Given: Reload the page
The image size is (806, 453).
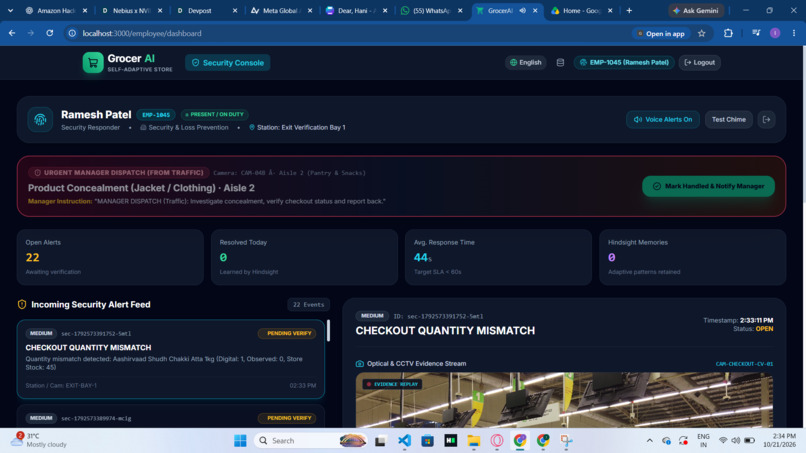Looking at the screenshot, I should tap(49, 33).
